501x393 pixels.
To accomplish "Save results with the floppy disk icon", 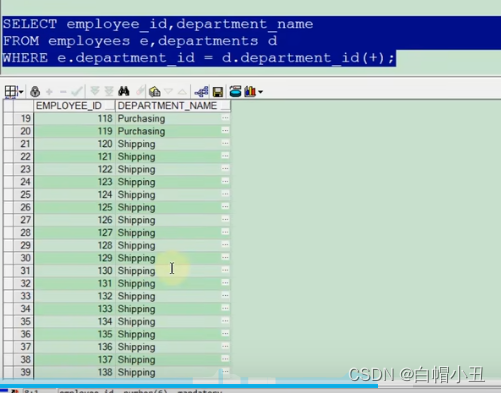I will (x=218, y=92).
